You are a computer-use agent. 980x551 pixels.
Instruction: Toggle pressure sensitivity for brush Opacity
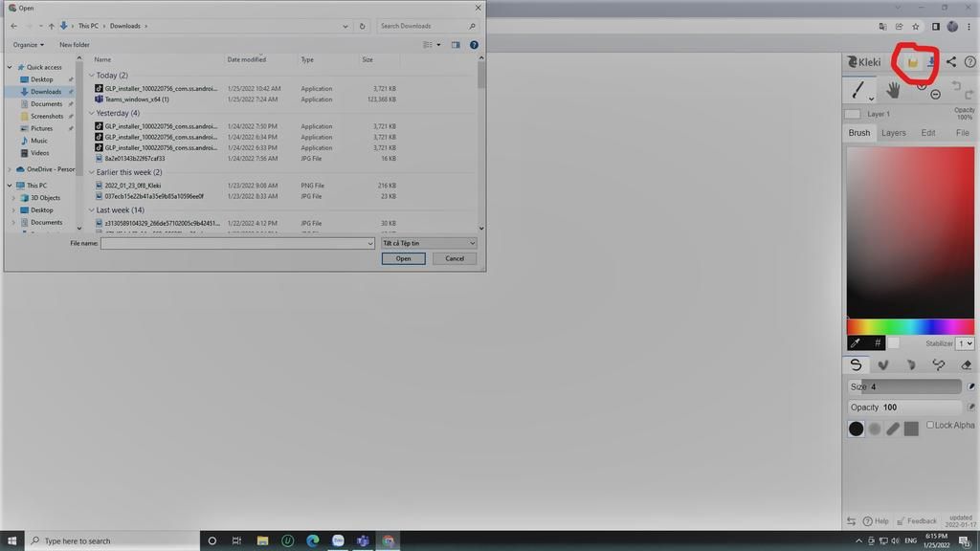click(970, 408)
